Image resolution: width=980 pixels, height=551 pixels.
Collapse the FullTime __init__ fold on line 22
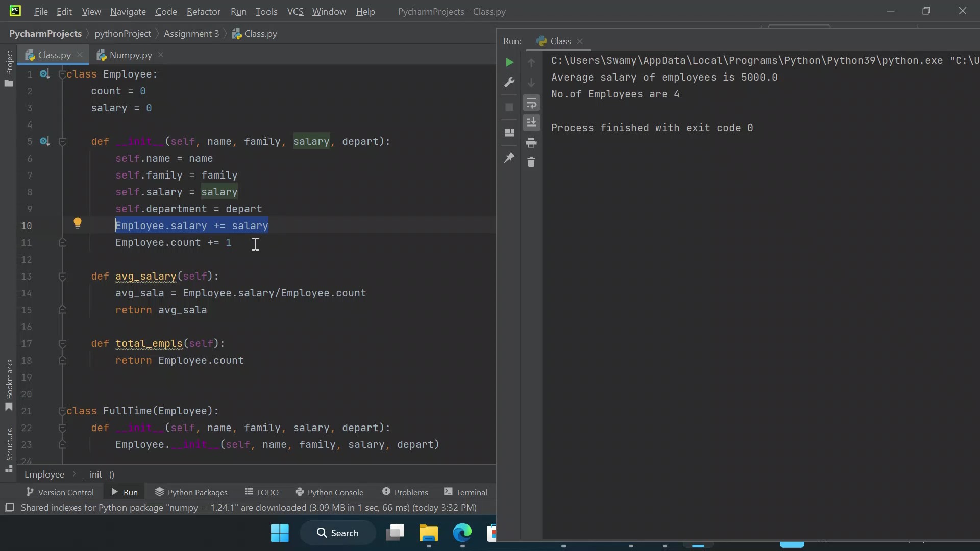[x=62, y=428]
